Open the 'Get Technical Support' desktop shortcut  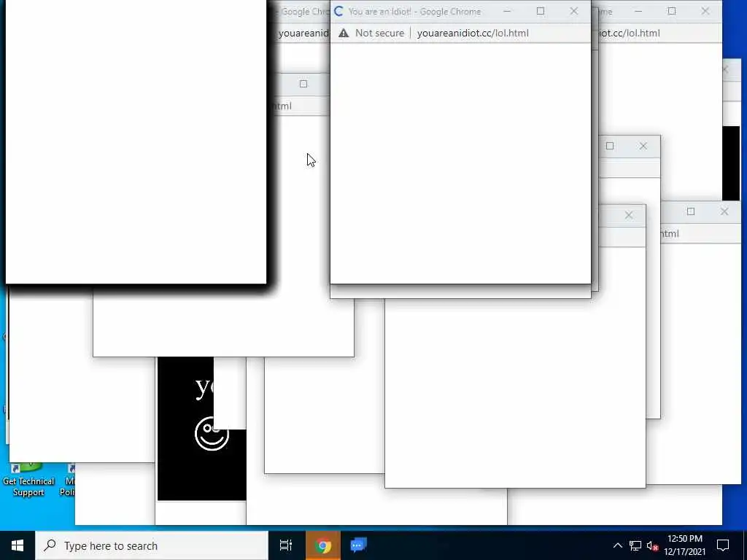pyautogui.click(x=28, y=478)
